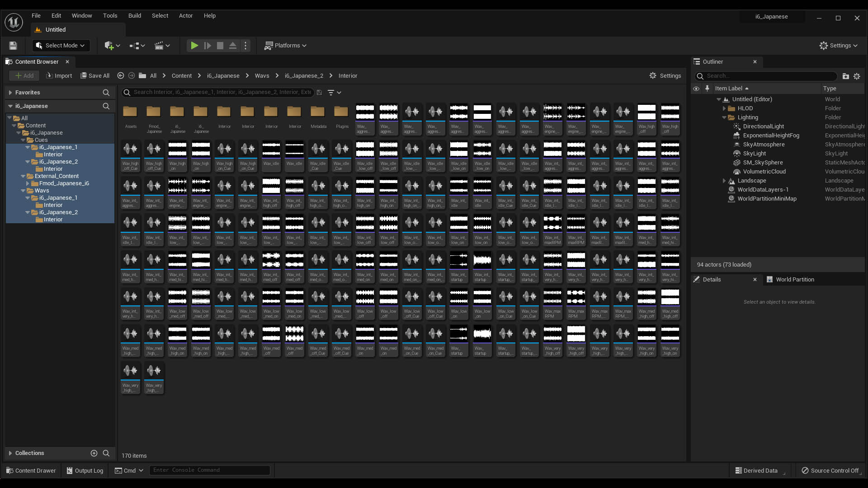Click the save search icon next to search

[x=319, y=93]
